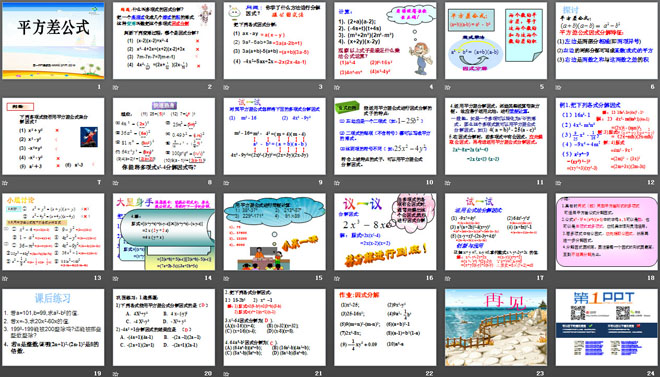Click animation star icon under slide 13

click(x=5, y=278)
